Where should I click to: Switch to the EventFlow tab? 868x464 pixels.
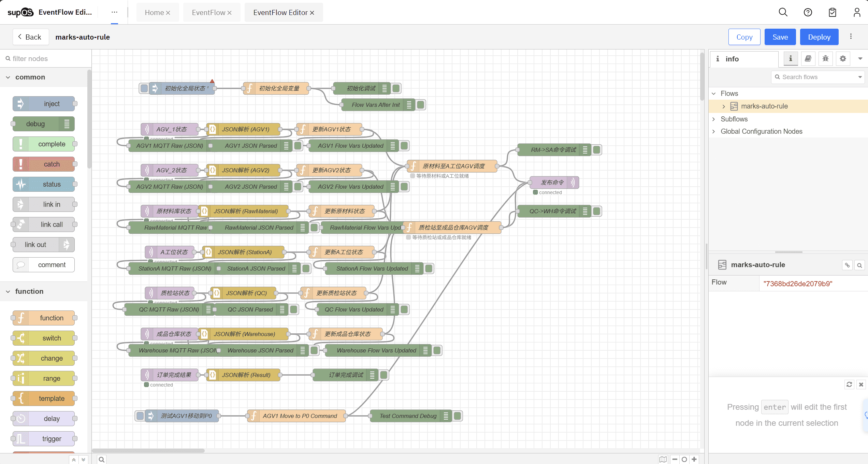(x=208, y=13)
